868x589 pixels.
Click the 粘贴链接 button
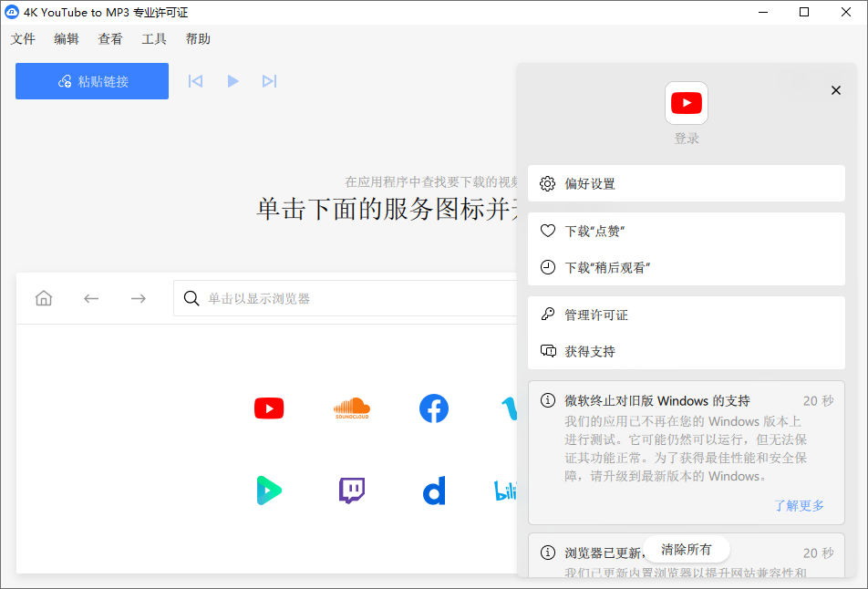coord(91,81)
